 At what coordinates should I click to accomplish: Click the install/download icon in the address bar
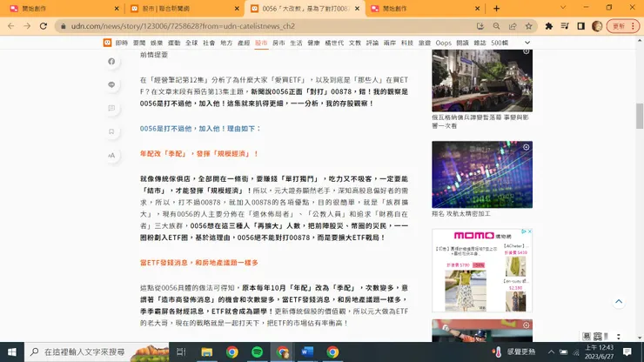(480, 26)
